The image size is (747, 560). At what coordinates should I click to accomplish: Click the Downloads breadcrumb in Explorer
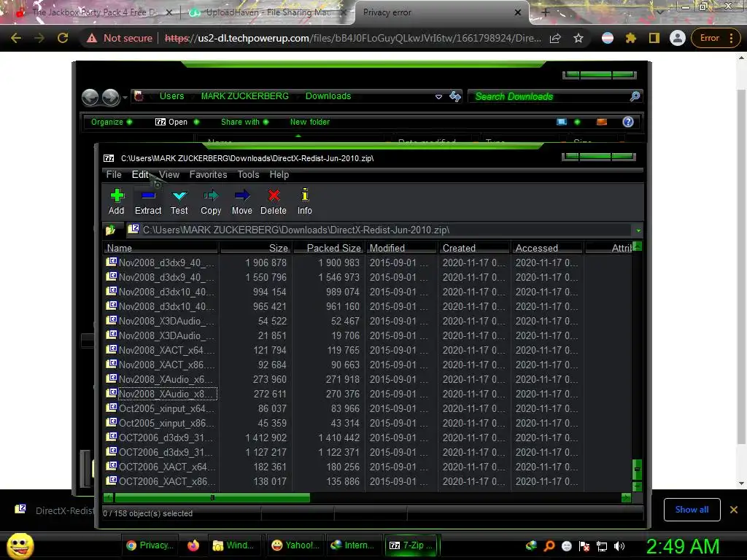[x=328, y=96]
